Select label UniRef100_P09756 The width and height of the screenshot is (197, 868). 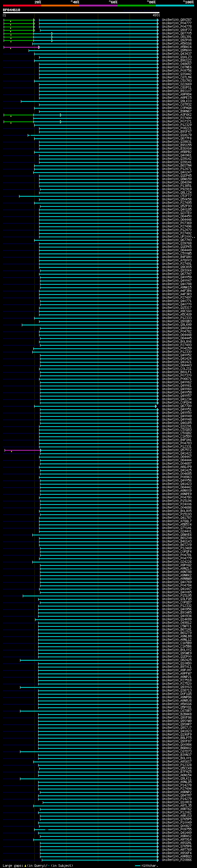176,71
